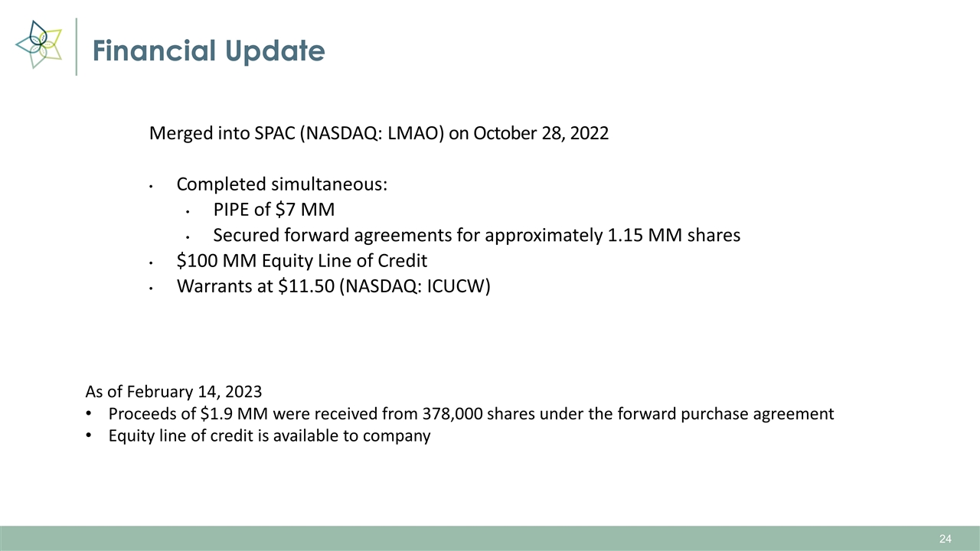This screenshot has height=551, width=980.
Task: Select the "Completed simultaneous:" bullet text
Action: (282, 184)
